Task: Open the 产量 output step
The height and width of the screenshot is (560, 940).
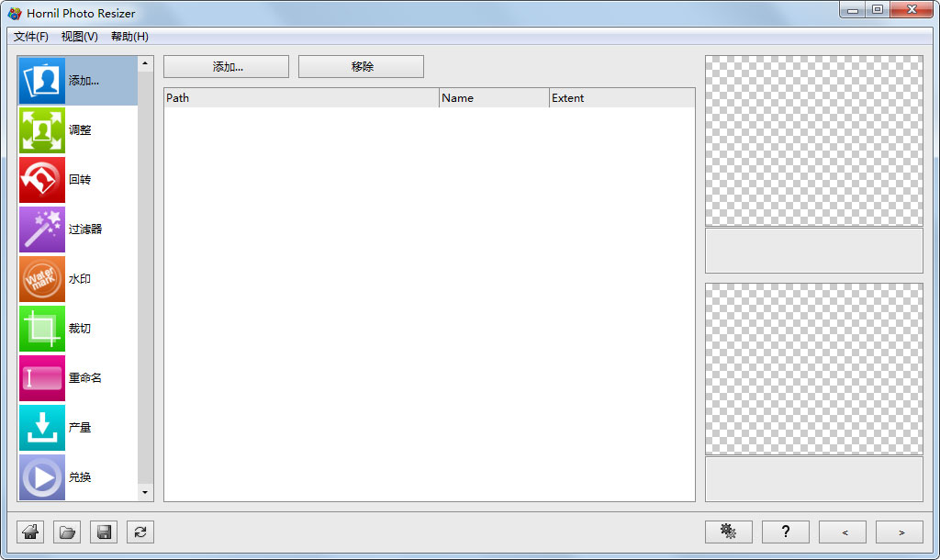Action: 78,428
